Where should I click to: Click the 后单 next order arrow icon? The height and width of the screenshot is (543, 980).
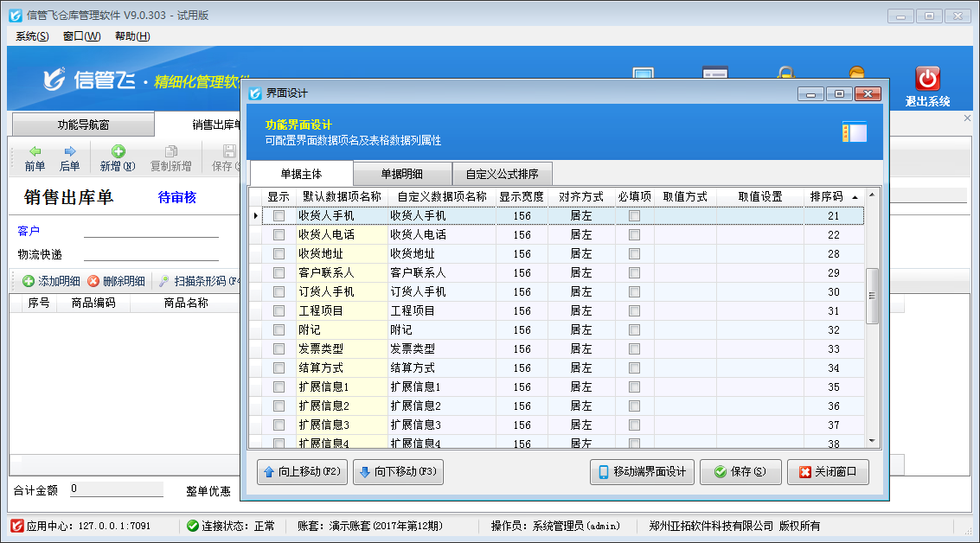coord(69,151)
